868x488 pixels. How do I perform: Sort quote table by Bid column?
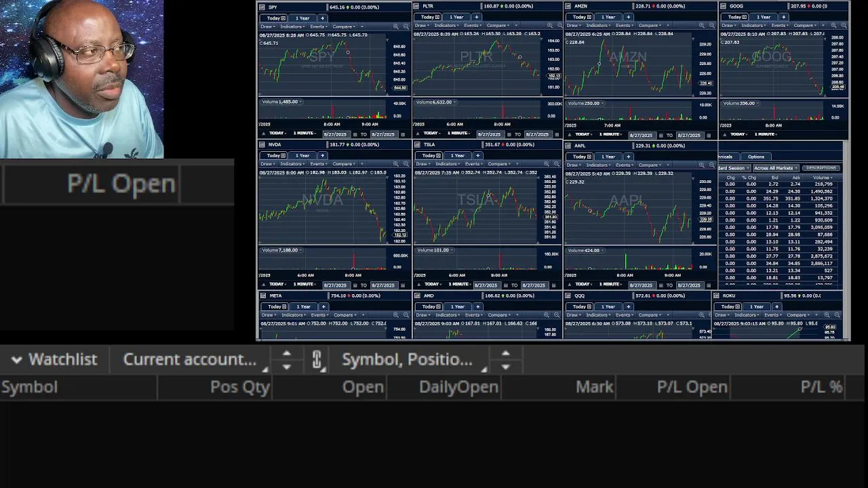point(774,178)
